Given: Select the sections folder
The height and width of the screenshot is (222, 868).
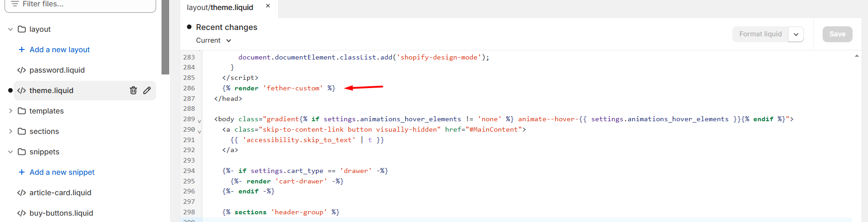Looking at the screenshot, I should coord(44,131).
